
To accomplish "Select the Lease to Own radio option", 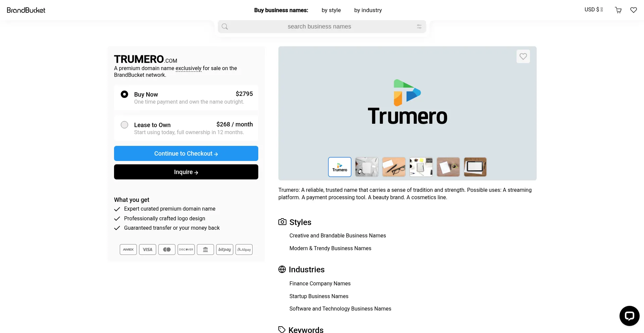I will point(124,125).
